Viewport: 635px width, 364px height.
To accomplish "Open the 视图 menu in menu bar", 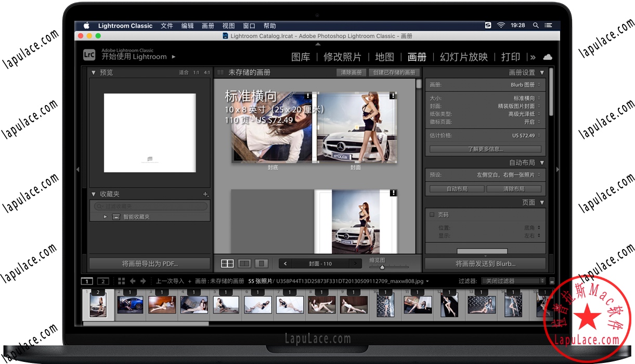I will coord(228,25).
